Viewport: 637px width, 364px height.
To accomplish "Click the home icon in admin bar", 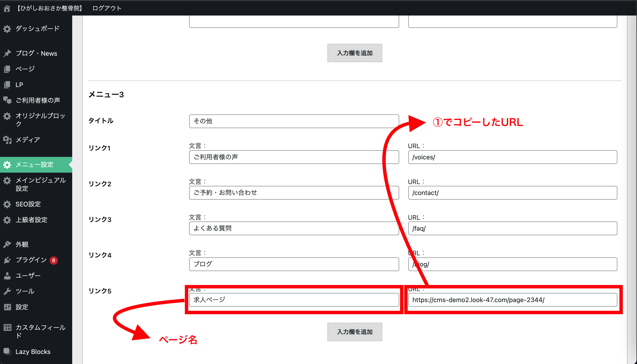I will (x=7, y=8).
